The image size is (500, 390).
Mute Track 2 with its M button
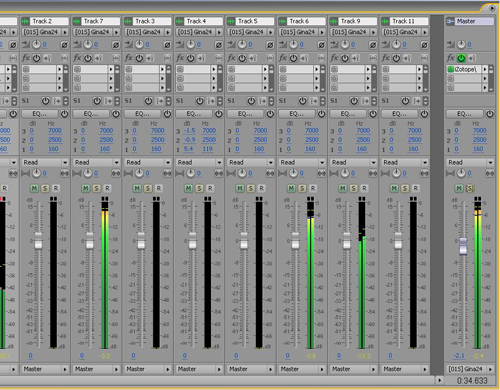pos(34,188)
